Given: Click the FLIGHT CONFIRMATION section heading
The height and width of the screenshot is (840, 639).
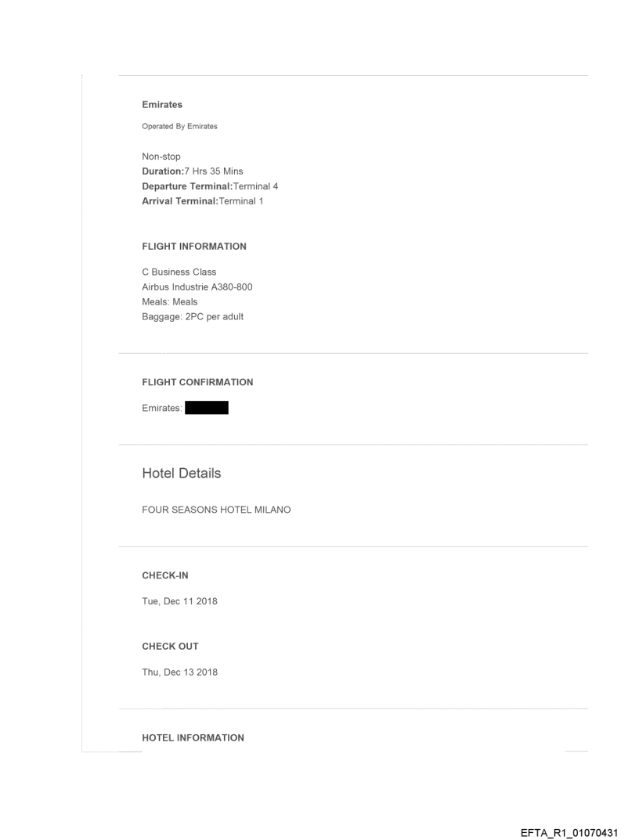Looking at the screenshot, I should tap(197, 383).
